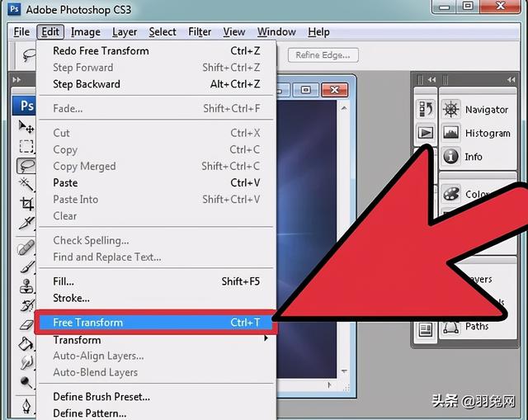Screen dimensions: 528x420
Task: Select the Magic Wand tool
Action: point(26,184)
